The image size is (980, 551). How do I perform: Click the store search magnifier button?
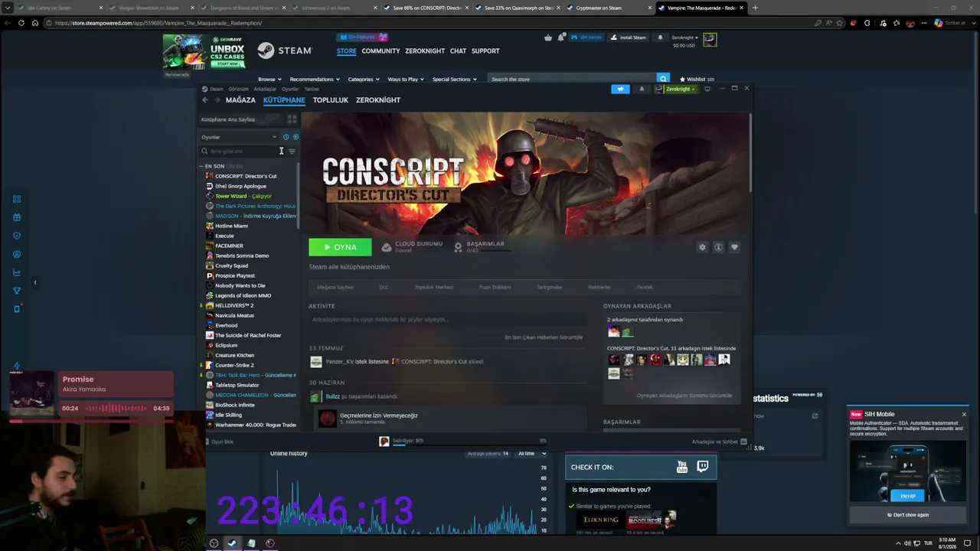(x=664, y=79)
